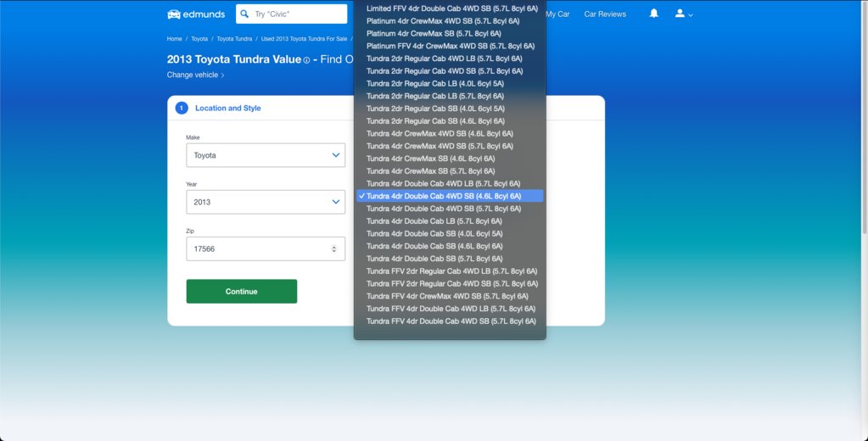Open the My Car nav item

[557, 14]
